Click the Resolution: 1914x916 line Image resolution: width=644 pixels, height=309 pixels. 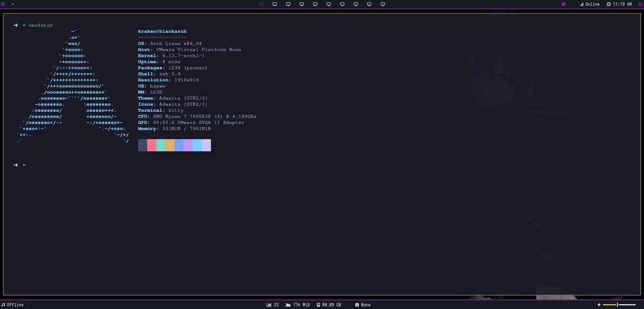[x=169, y=80]
